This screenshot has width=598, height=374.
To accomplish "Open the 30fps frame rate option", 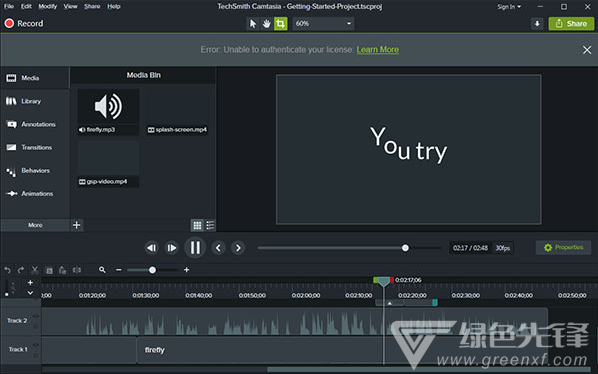I will coord(503,248).
